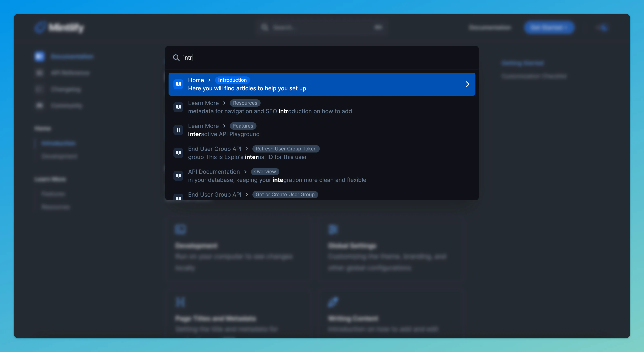The image size is (644, 352).
Task: Click book icon beside Resources result
Action: [x=178, y=107]
